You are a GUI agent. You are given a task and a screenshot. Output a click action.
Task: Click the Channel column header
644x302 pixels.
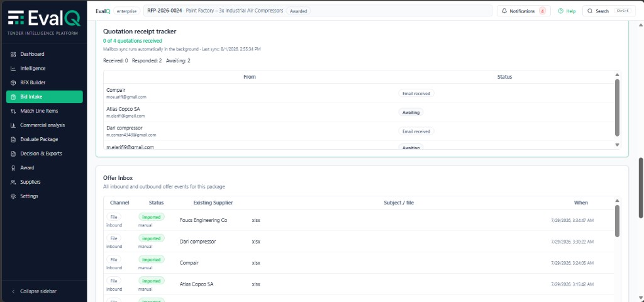pyautogui.click(x=119, y=203)
